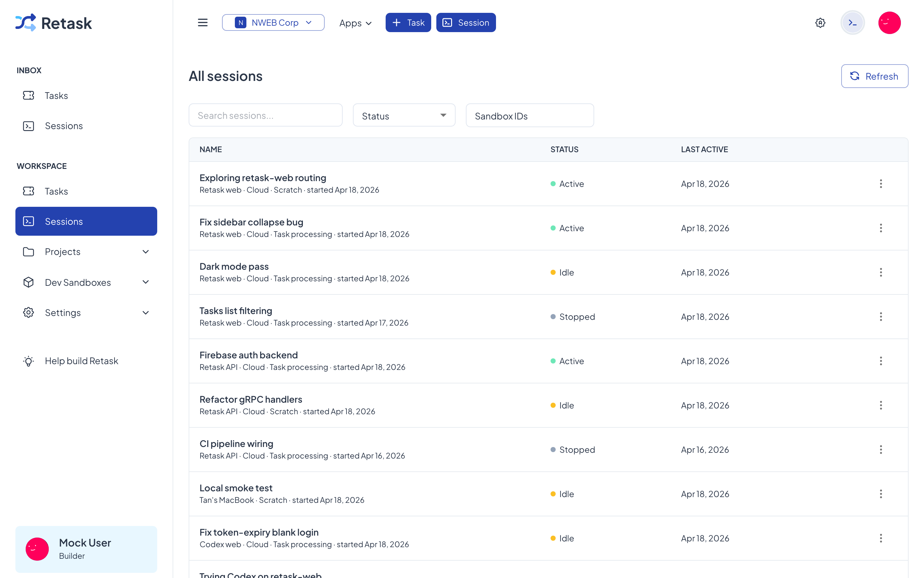Click Idle status of Dark mode pass
Image resolution: width=924 pixels, height=578 pixels.
(562, 273)
